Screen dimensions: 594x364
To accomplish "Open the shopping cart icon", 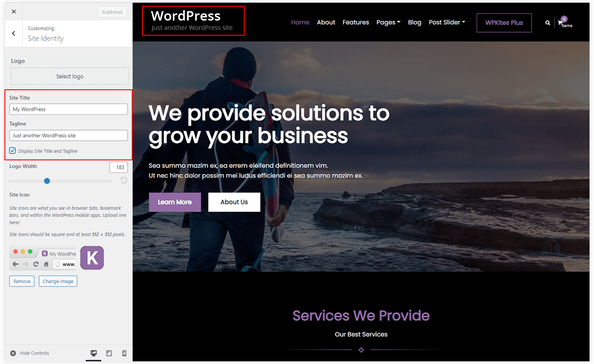I will 560,23.
